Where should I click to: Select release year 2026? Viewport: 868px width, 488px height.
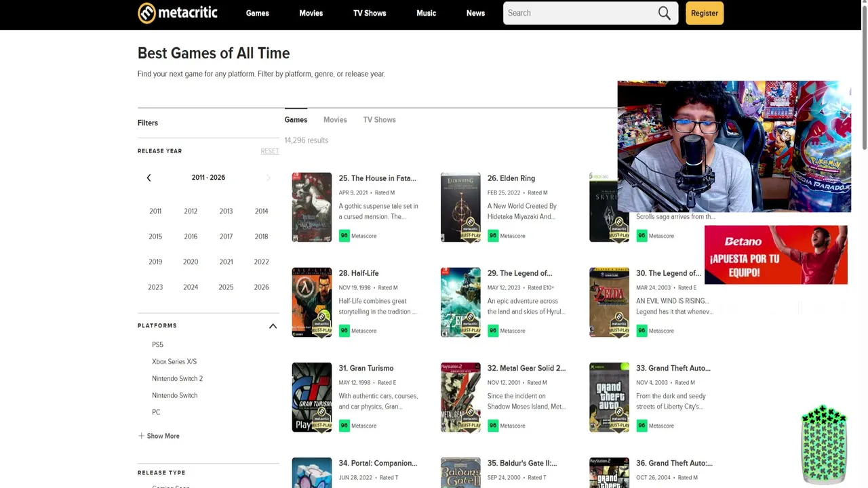[x=261, y=287]
